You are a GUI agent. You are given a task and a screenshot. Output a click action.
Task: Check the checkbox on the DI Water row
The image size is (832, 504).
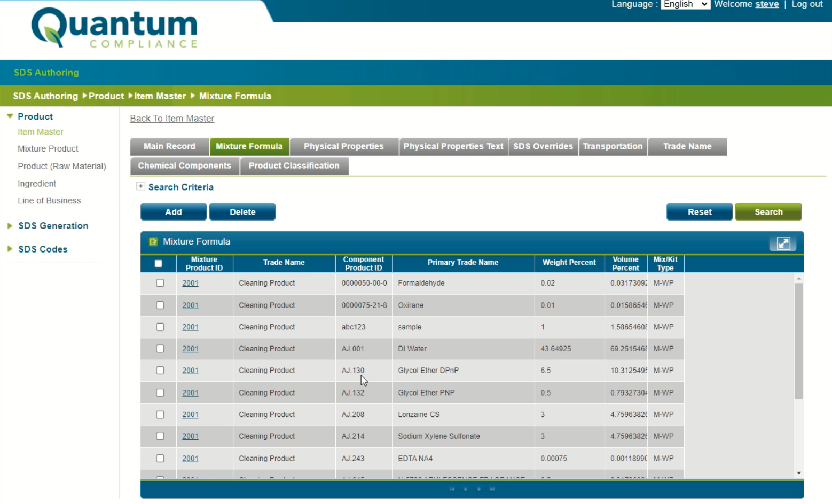coord(160,349)
